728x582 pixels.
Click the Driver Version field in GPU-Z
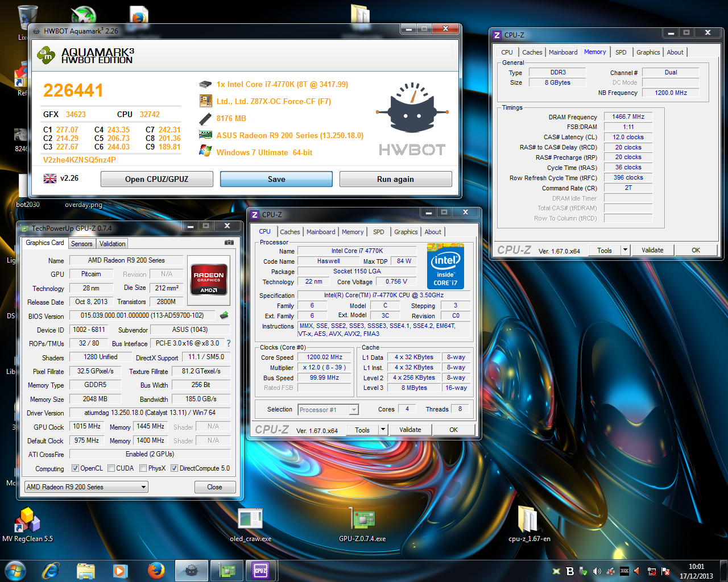pyautogui.click(x=150, y=413)
